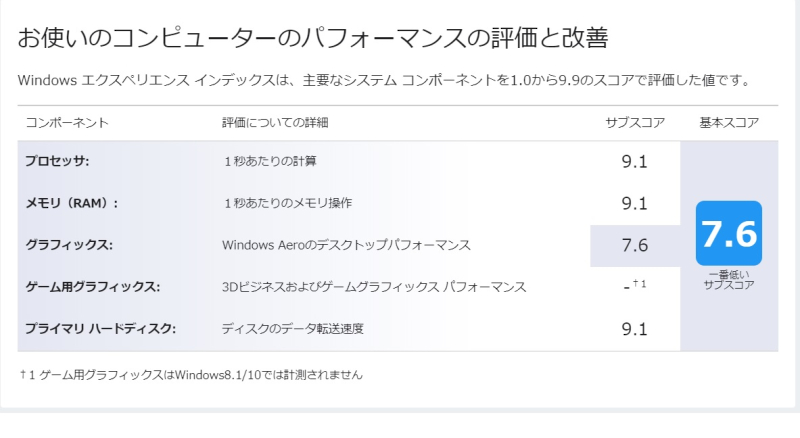The height and width of the screenshot is (438, 800).
Task: Click the page title お使いのコンピューターのパフォーマンスの評価と改善
Action: click(x=313, y=38)
